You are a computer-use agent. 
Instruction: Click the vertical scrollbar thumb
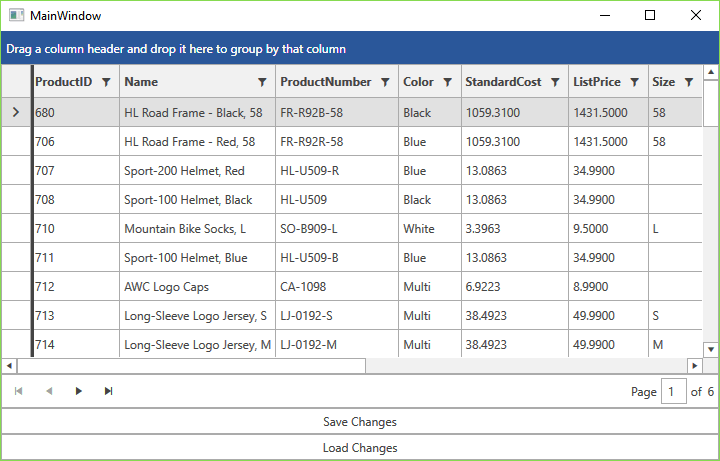(x=711, y=102)
